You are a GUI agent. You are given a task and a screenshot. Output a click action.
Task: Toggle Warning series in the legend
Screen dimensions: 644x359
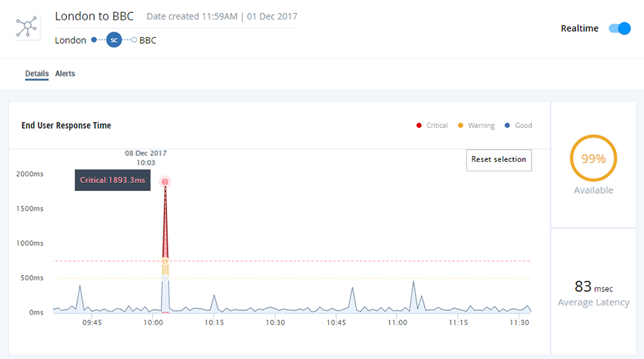coord(476,125)
